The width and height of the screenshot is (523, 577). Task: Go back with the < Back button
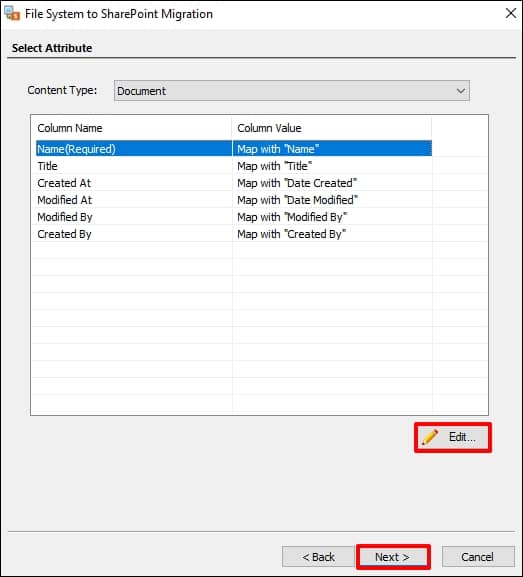318,557
